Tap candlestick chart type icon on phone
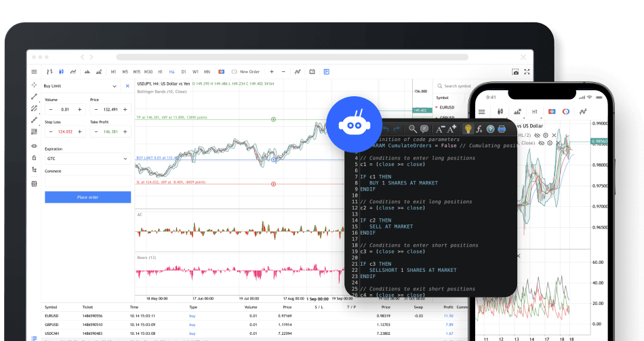The height and width of the screenshot is (341, 644). pos(500,111)
